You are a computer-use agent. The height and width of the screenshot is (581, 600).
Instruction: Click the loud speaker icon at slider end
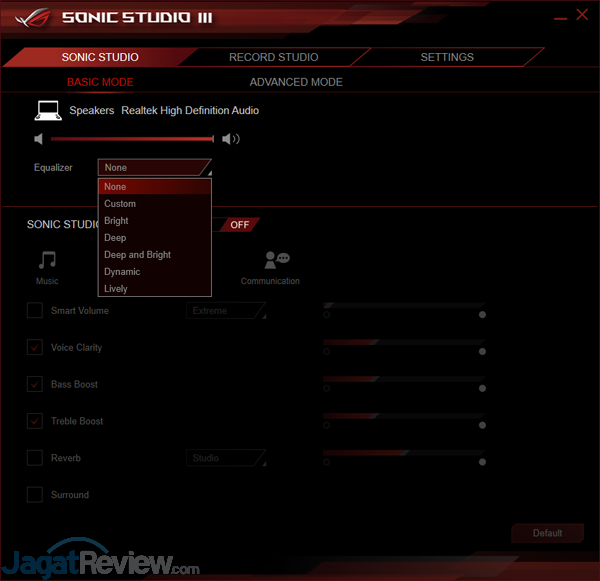[x=231, y=139]
